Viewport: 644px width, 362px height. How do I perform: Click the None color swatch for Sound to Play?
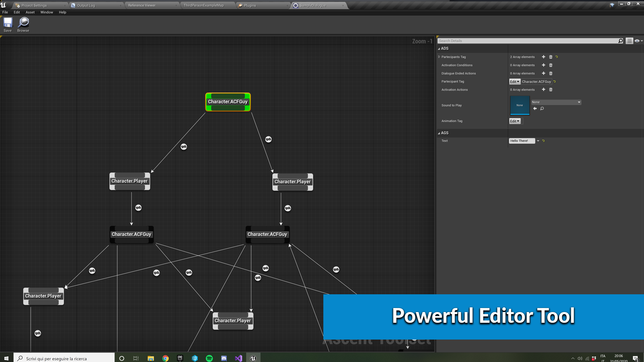point(519,105)
